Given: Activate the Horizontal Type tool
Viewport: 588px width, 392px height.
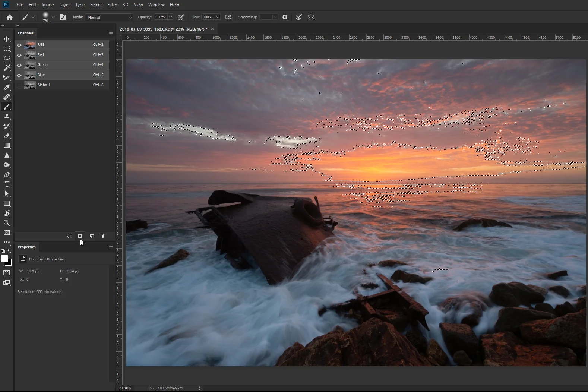Looking at the screenshot, I should click(x=7, y=184).
